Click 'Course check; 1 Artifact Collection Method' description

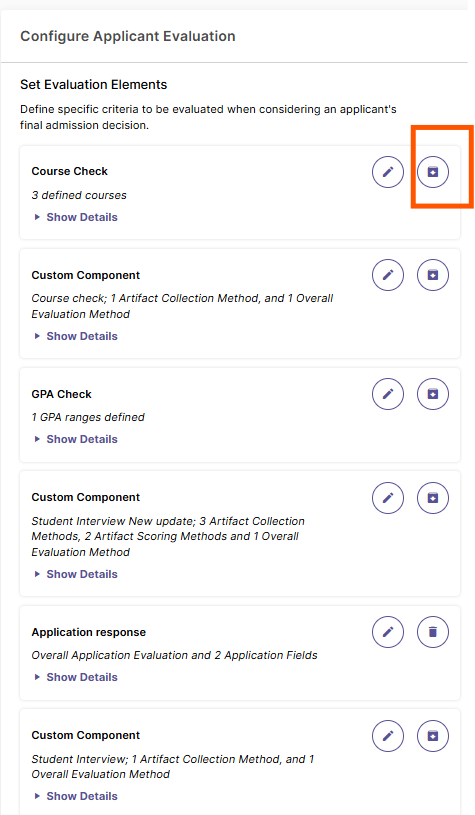[182, 306]
